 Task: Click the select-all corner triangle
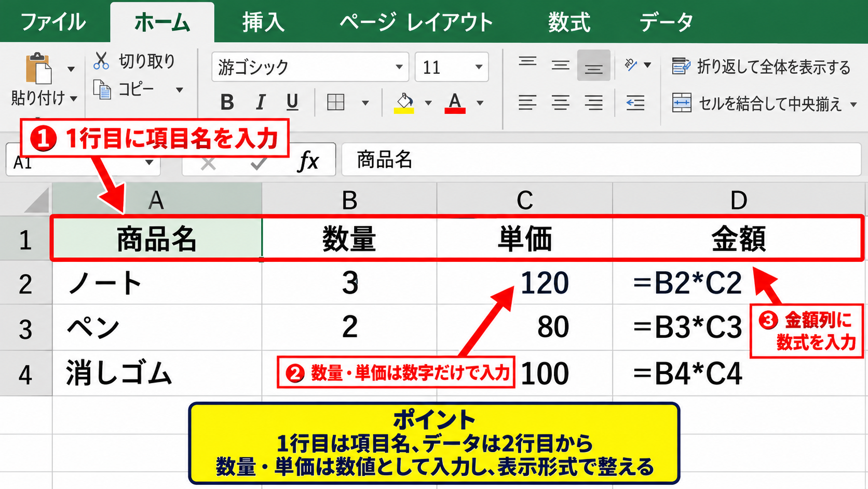pos(36,201)
